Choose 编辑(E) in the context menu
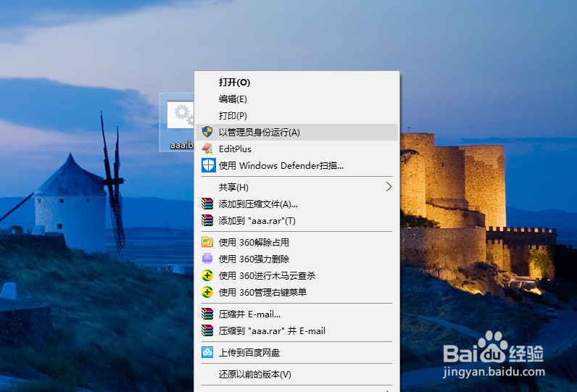577x392 pixels. coord(297,99)
